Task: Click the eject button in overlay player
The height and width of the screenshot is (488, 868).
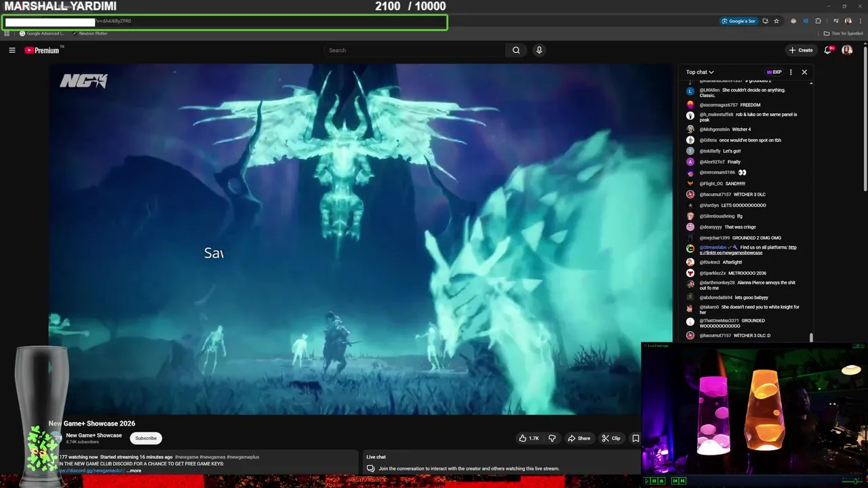Action: (x=662, y=481)
